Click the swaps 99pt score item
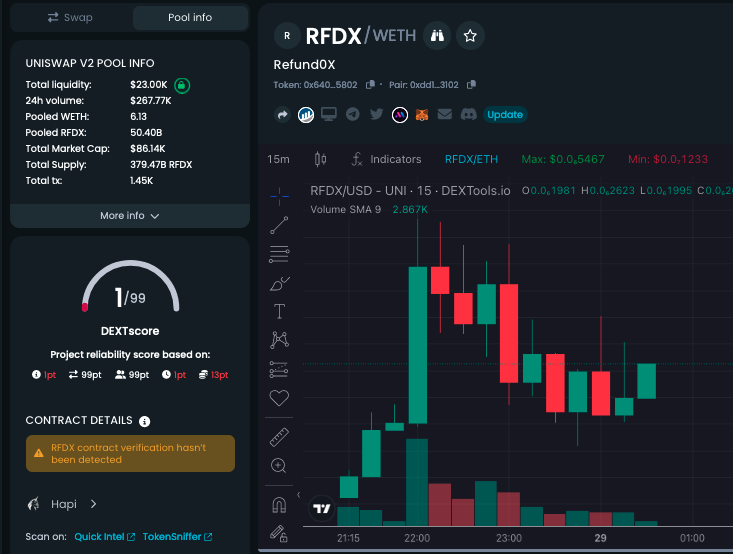This screenshot has width=733, height=554. [85, 375]
